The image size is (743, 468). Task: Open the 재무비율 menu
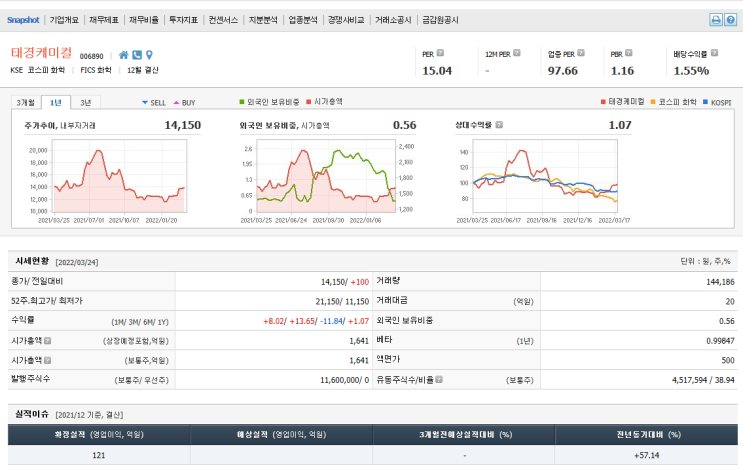(x=144, y=20)
